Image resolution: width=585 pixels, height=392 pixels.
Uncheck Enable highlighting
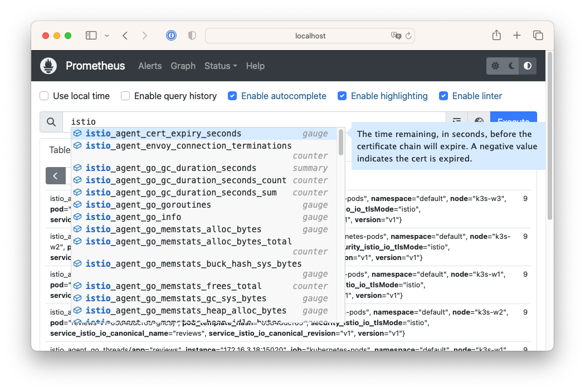[342, 96]
